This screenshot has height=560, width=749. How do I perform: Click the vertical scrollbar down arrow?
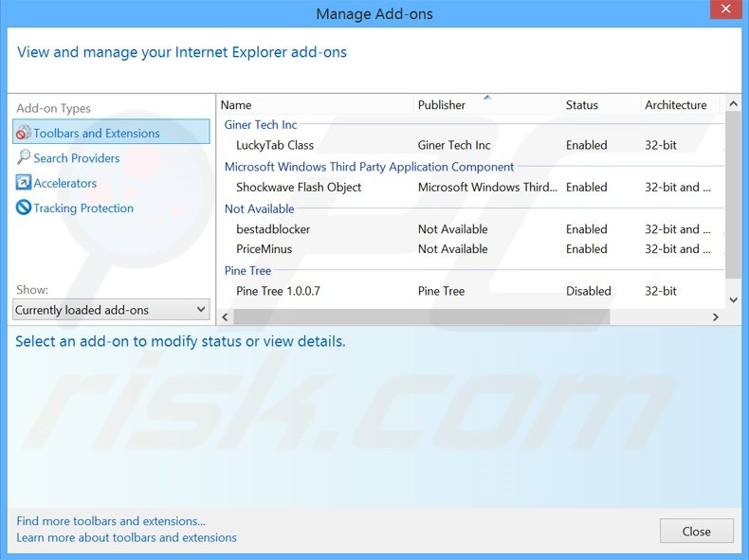pyautogui.click(x=733, y=299)
